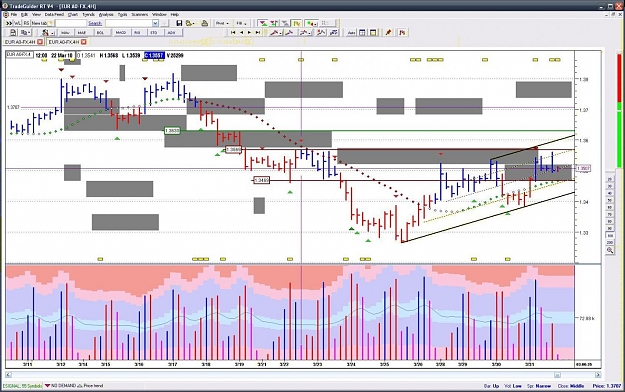Select zoom level 200 button

coord(609,242)
